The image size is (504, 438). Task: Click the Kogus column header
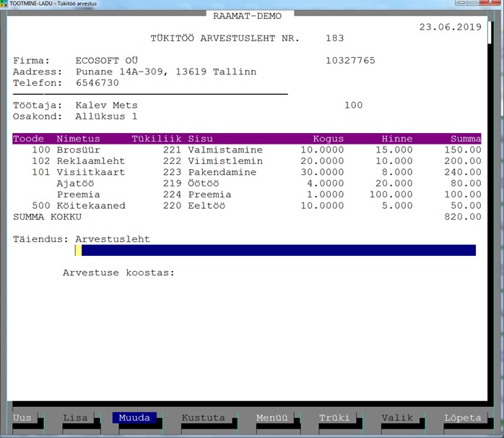tap(329, 139)
